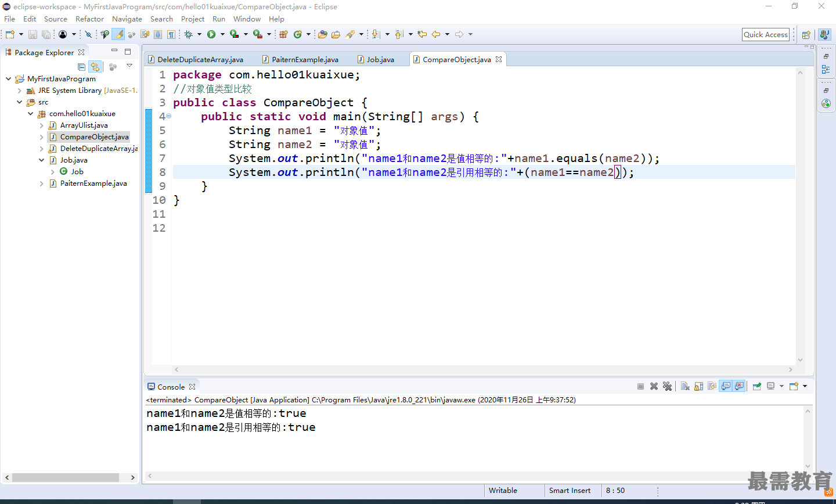Maximize the Package Explorer view
Screen dimensions: 836x504
128,52
